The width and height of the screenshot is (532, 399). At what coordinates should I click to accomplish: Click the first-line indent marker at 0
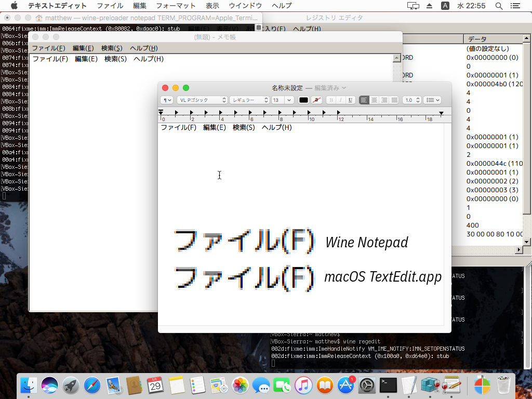click(x=161, y=111)
